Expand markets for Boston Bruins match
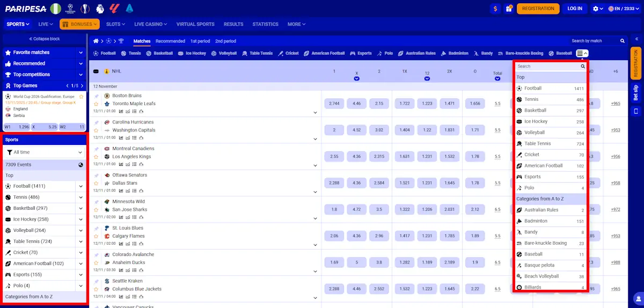The image size is (644, 308). pos(316,112)
